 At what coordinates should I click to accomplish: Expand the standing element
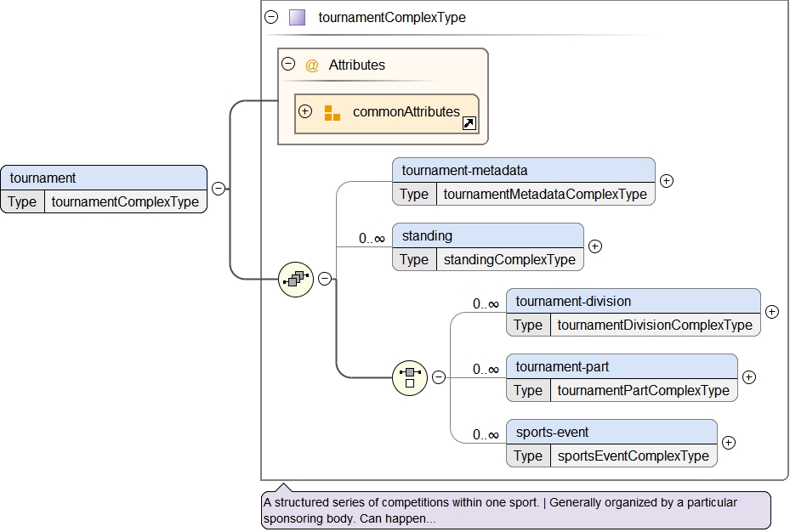(595, 246)
